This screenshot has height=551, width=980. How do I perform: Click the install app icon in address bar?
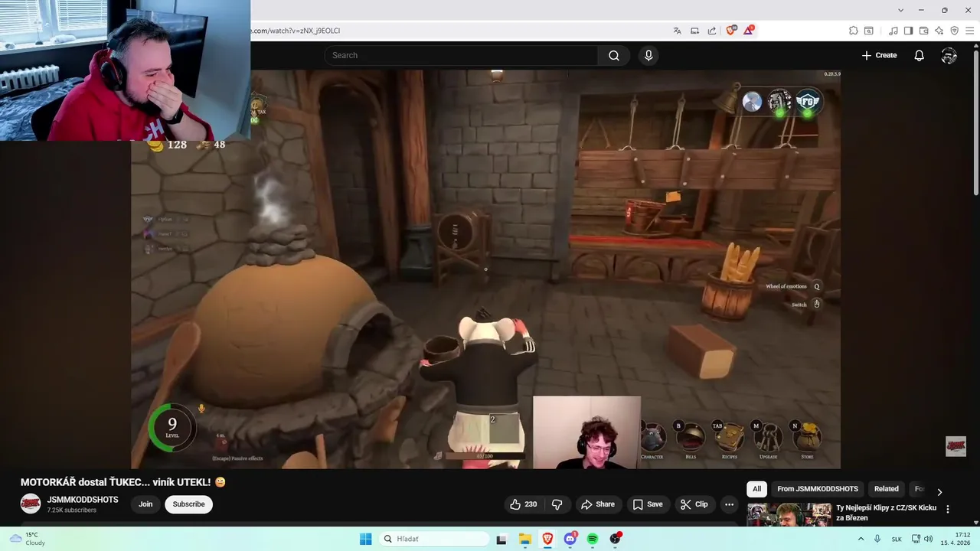point(694,31)
